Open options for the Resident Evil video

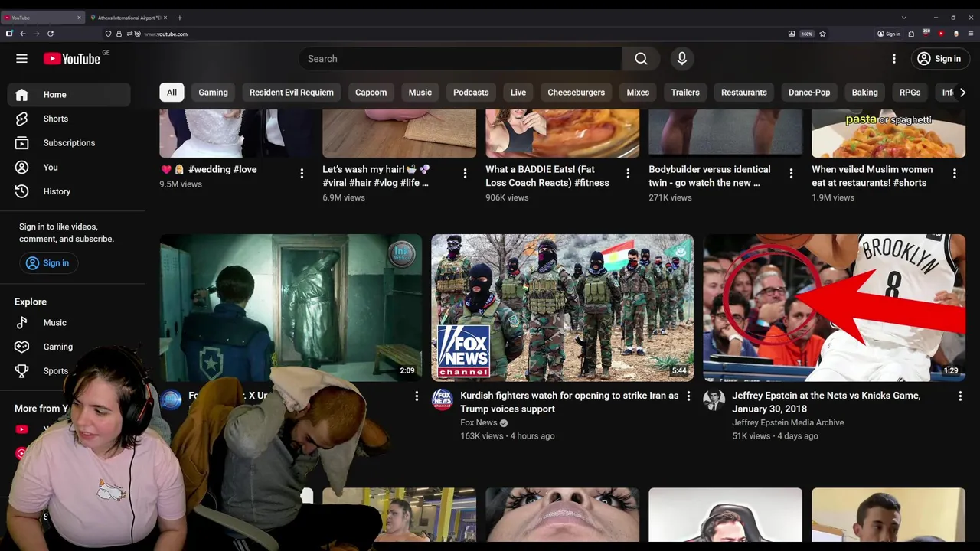pos(416,396)
